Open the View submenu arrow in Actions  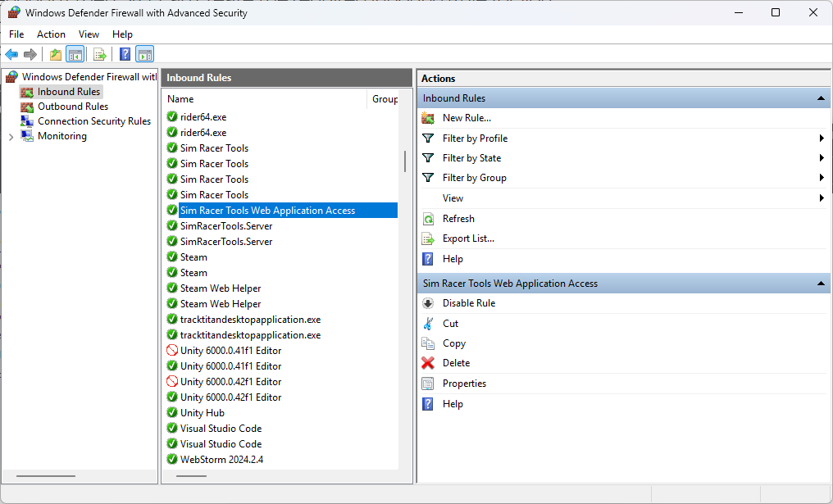tap(822, 198)
